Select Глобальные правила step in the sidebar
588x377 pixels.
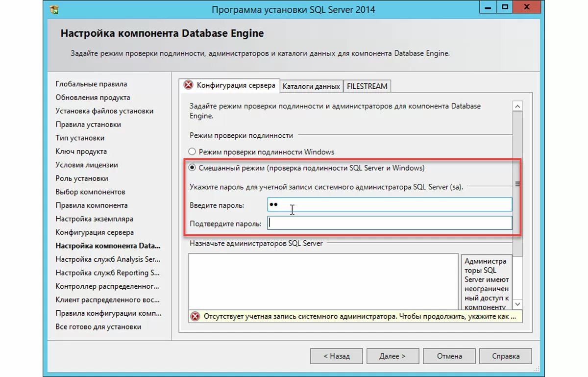[x=91, y=84]
